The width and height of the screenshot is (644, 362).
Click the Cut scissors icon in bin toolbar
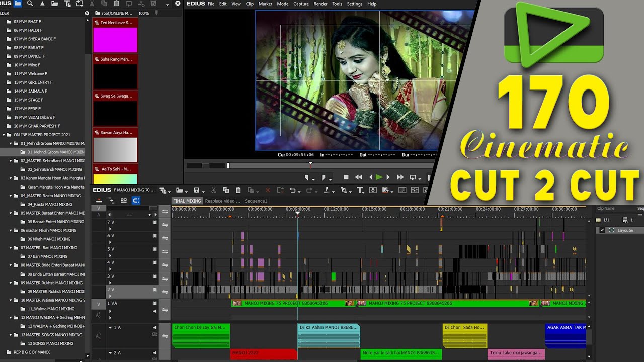[x=92, y=4]
